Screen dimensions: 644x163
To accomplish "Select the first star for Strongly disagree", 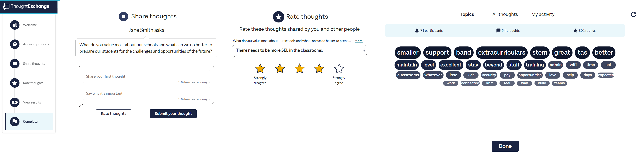I will tap(260, 69).
